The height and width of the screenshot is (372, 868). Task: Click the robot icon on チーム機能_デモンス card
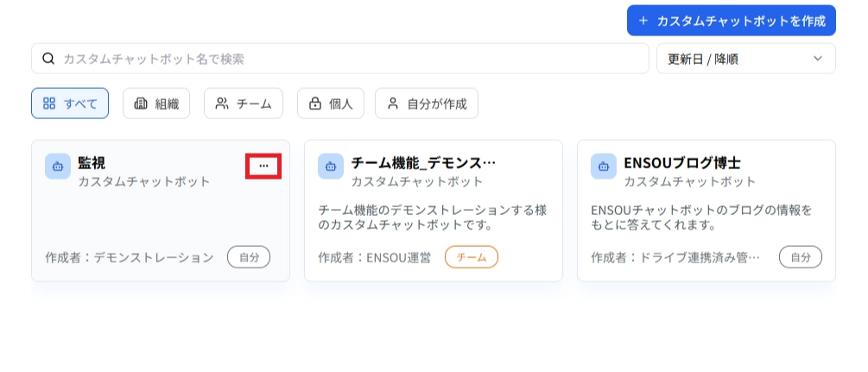click(331, 166)
